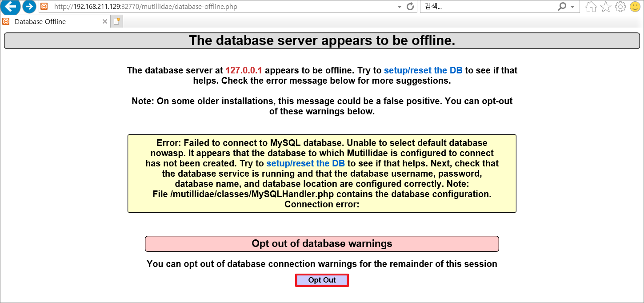Open Favorites with the star icon

[606, 7]
